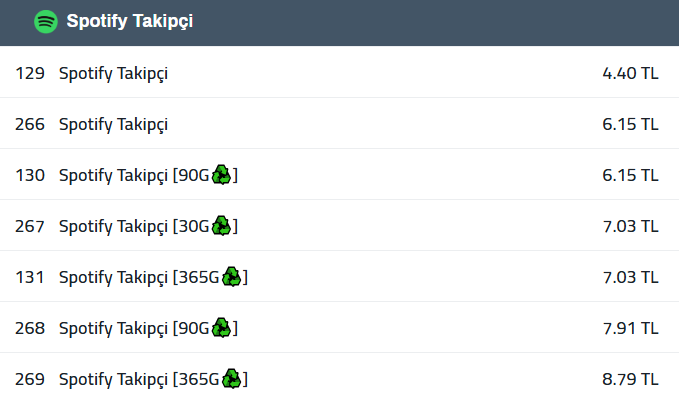Choose Spotify Takipçi [30G] service 267
Image resolution: width=679 pixels, height=403 pixels.
click(x=340, y=226)
